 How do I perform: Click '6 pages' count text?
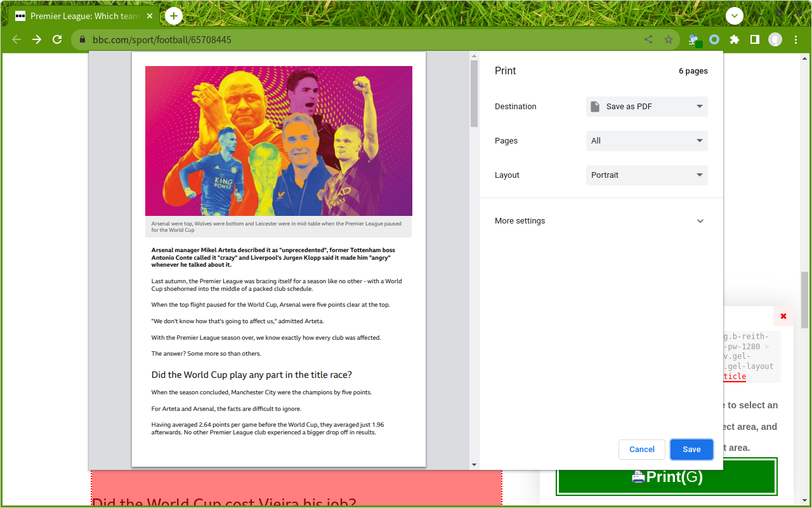[693, 71]
